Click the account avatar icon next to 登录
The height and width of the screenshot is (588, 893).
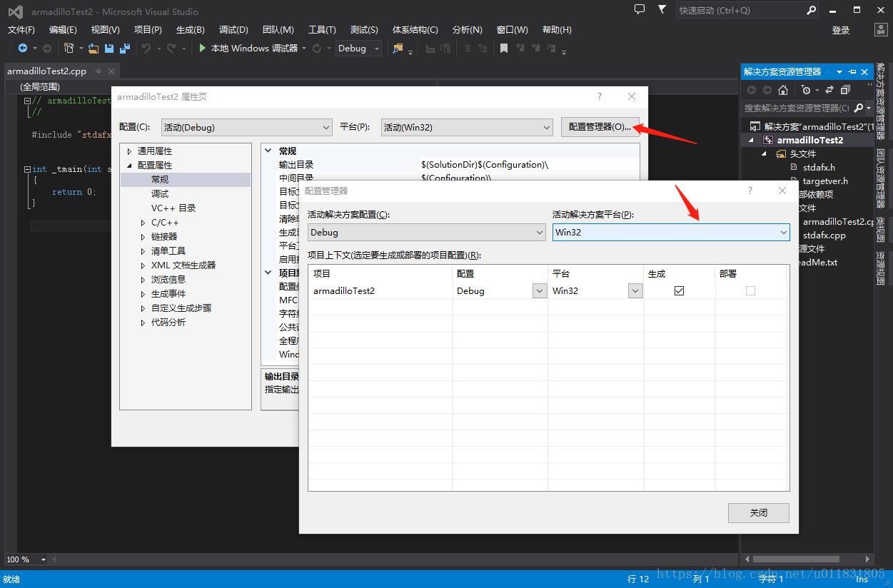[x=882, y=29]
